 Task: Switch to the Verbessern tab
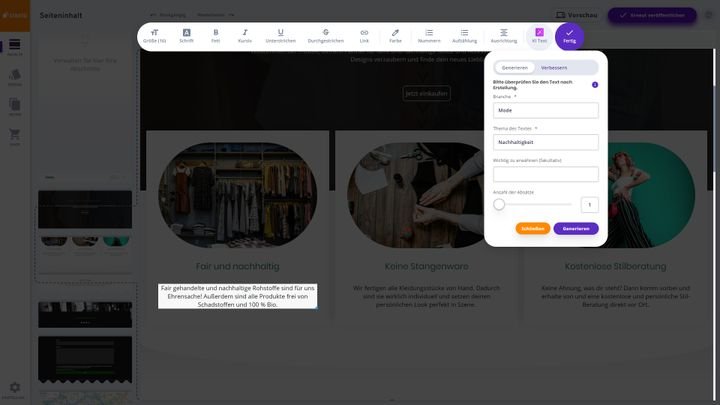coord(554,67)
